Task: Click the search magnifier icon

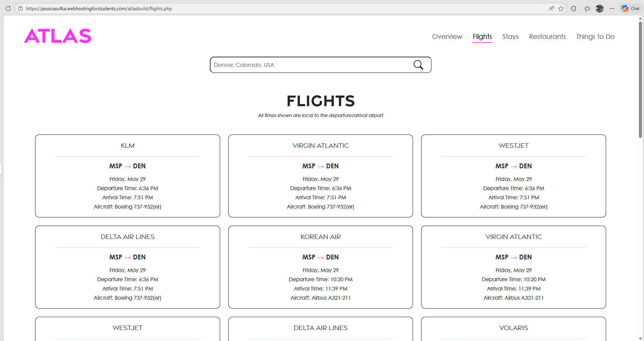Action: 418,65
